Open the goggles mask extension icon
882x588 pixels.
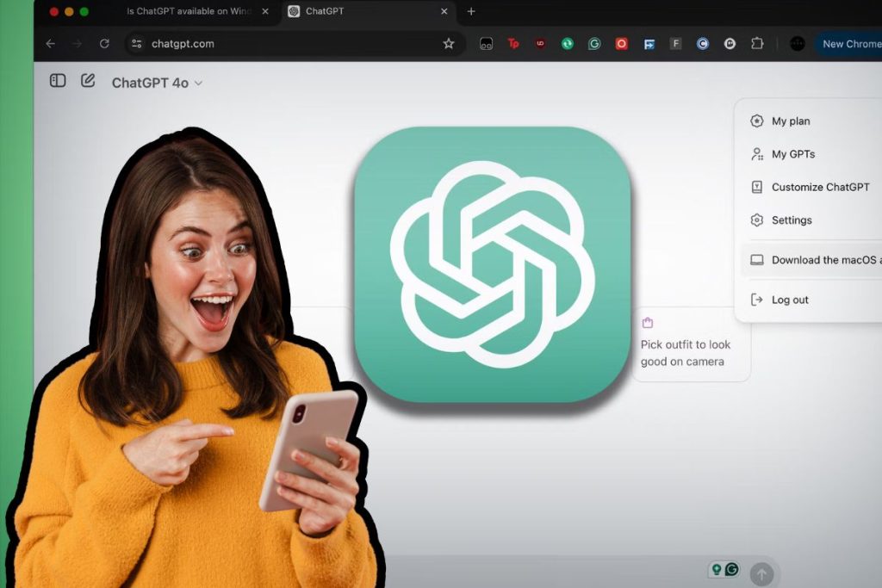coord(486,44)
